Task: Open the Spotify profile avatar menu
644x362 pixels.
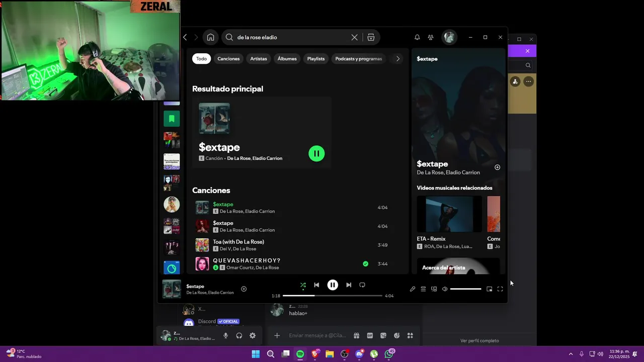Action: (449, 37)
